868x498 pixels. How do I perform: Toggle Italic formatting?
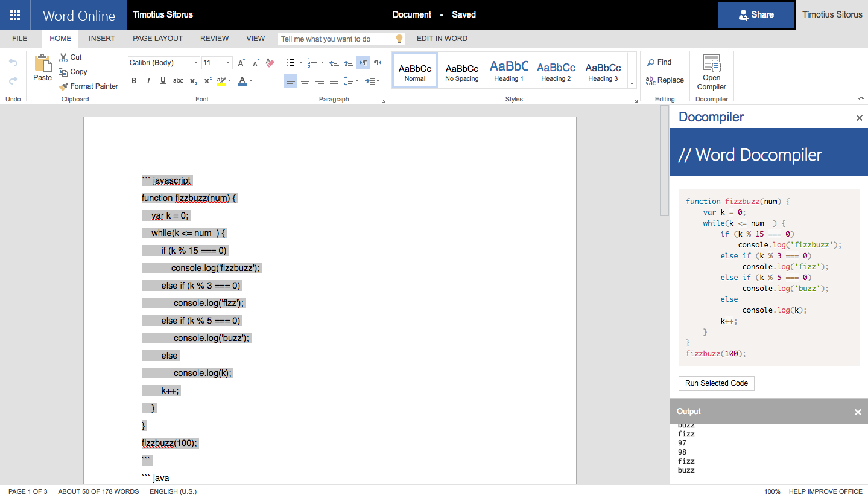point(148,81)
